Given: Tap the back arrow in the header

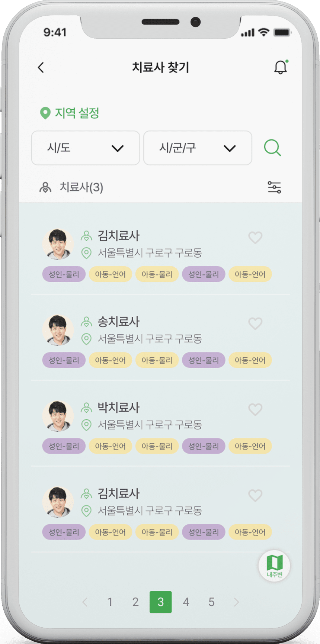Looking at the screenshot, I should (x=41, y=67).
